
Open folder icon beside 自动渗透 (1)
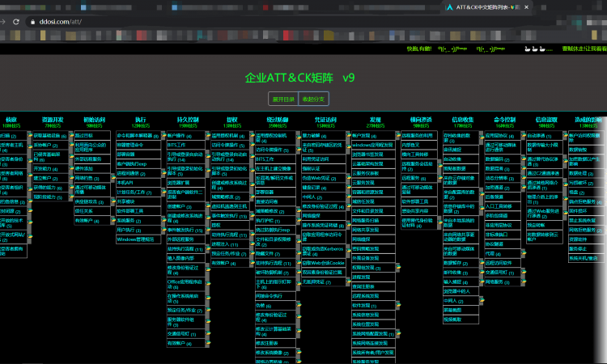[x=565, y=136]
